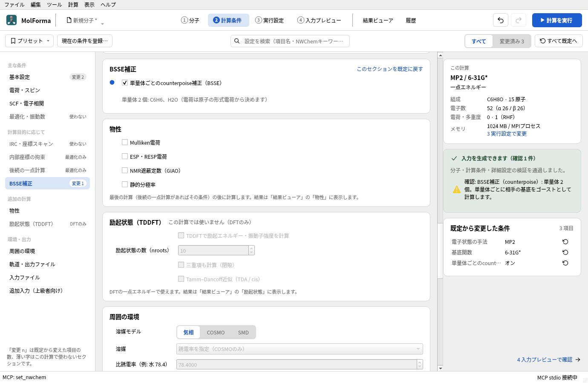Click the blue changed-dot beside BSSE checkbox
Image resolution: width=588 pixels, height=383 pixels.
click(x=112, y=83)
